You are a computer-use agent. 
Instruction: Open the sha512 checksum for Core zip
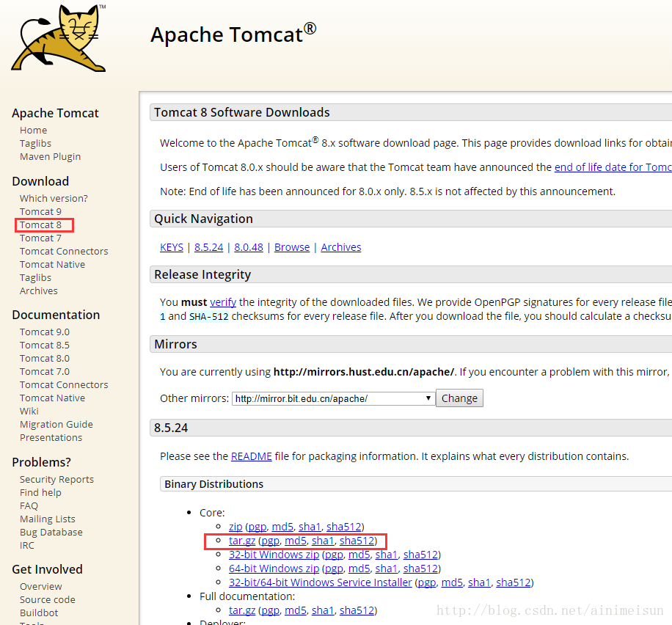[344, 527]
